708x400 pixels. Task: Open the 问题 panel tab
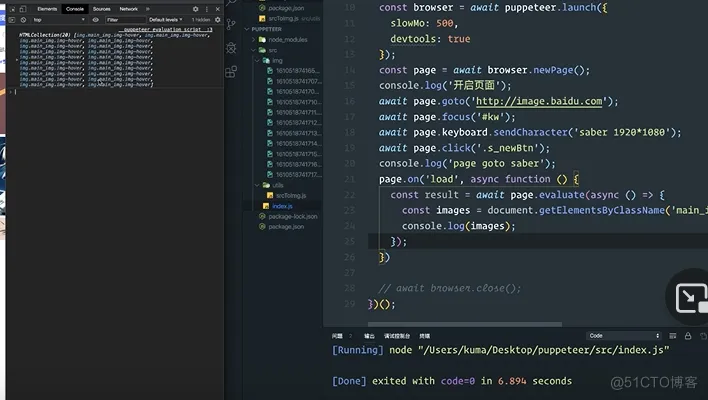coord(337,336)
